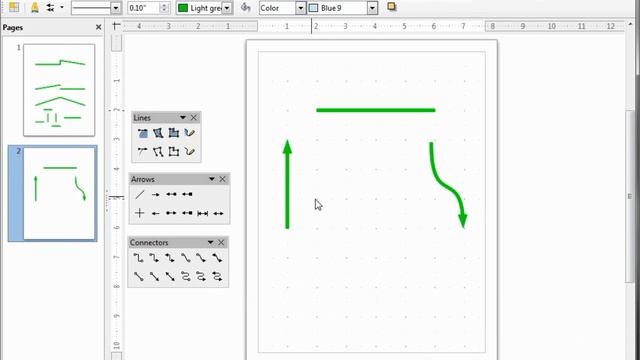Click the horizontal green line on canvas

[376, 110]
